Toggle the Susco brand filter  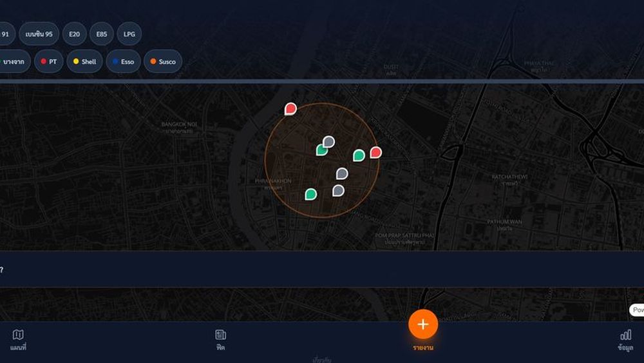tap(163, 61)
